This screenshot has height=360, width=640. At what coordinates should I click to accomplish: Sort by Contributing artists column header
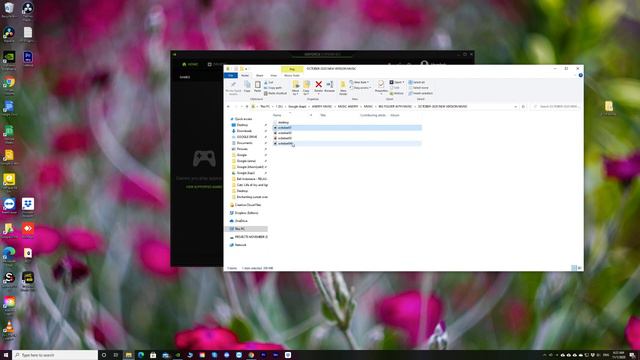click(373, 116)
